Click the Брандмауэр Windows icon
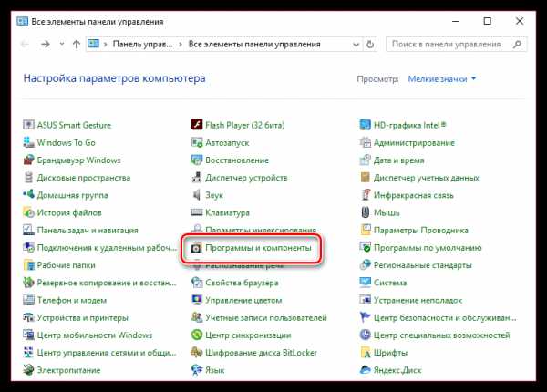Screen dimensions: 547x392 pos(28,160)
